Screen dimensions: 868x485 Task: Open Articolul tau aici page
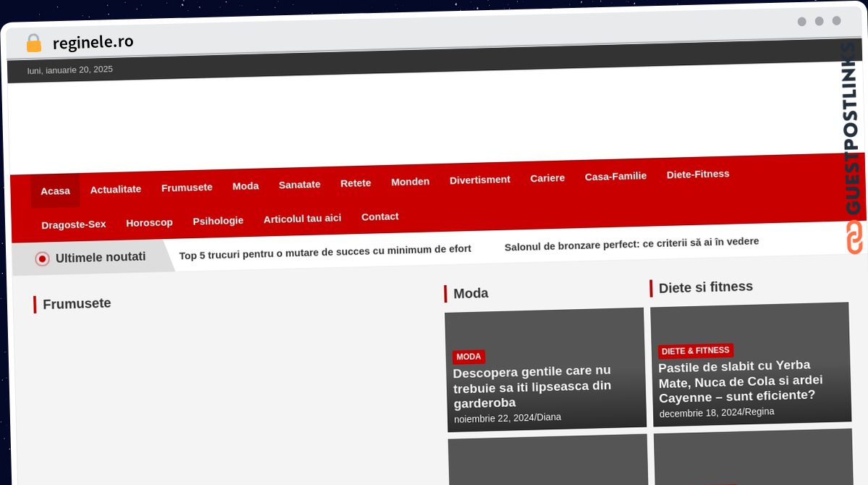[x=302, y=219]
